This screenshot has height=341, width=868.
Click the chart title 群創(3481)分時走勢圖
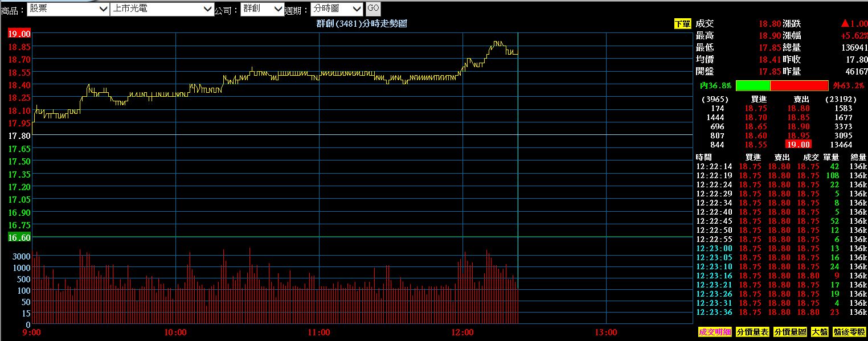click(x=362, y=23)
